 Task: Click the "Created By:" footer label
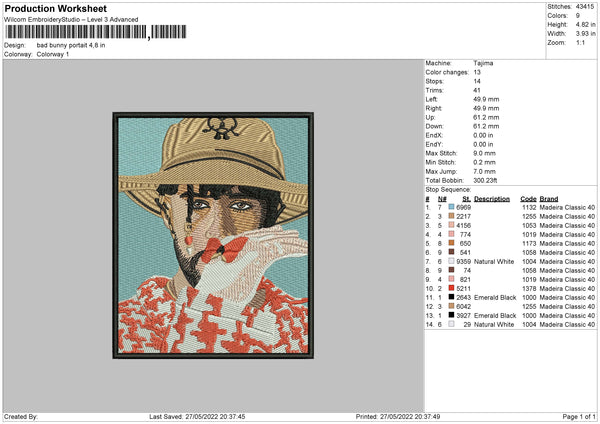pyautogui.click(x=21, y=416)
